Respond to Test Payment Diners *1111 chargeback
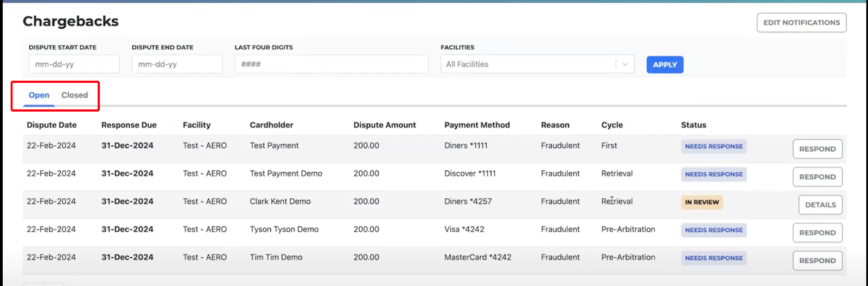Image resolution: width=868 pixels, height=286 pixels. 817,149
